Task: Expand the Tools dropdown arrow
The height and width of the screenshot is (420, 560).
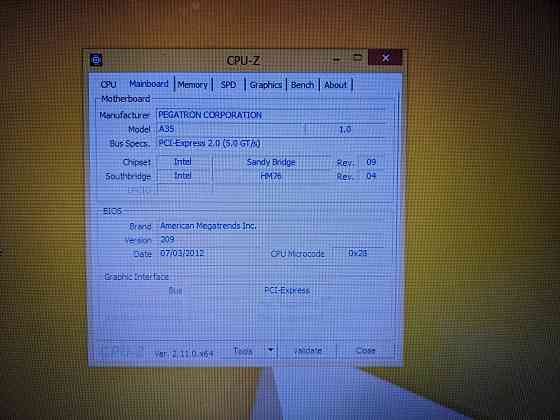Action: 271,350
